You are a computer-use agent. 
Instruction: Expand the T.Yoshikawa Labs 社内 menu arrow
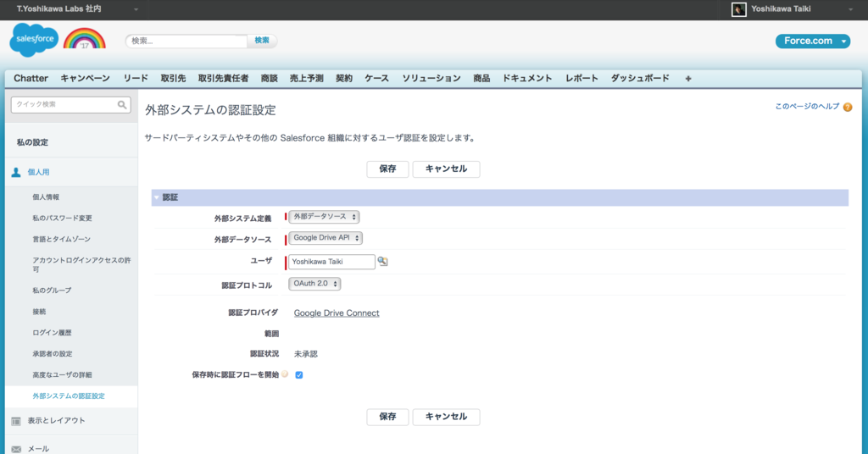point(136,9)
